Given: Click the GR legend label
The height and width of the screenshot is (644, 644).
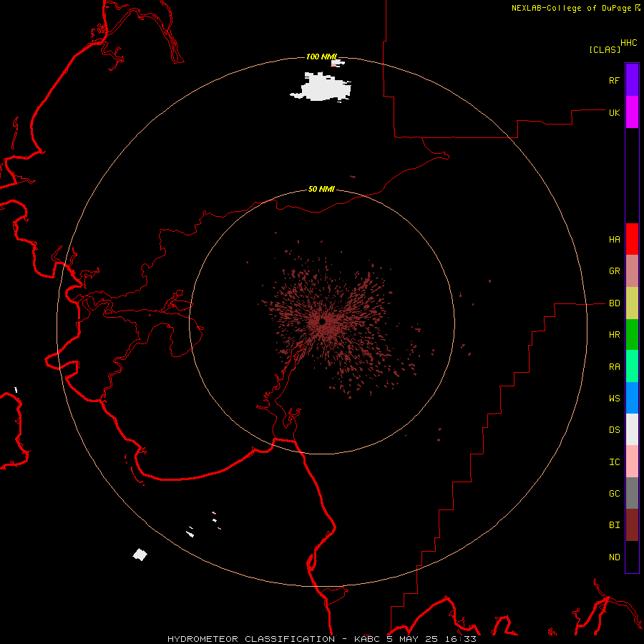Looking at the screenshot, I should pos(614,271).
